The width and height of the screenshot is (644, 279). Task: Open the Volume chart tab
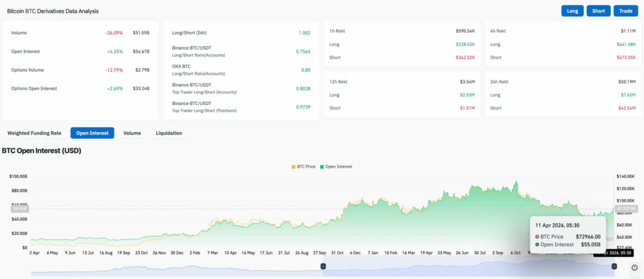(x=132, y=133)
